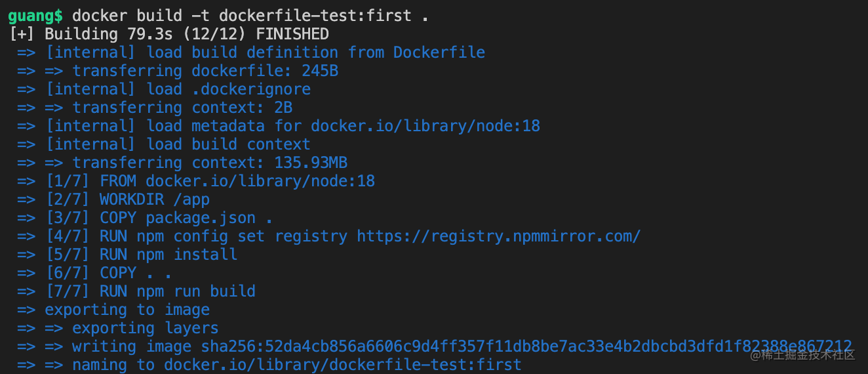Click the exporting layers line
The height and width of the screenshot is (374, 868).
(118, 328)
